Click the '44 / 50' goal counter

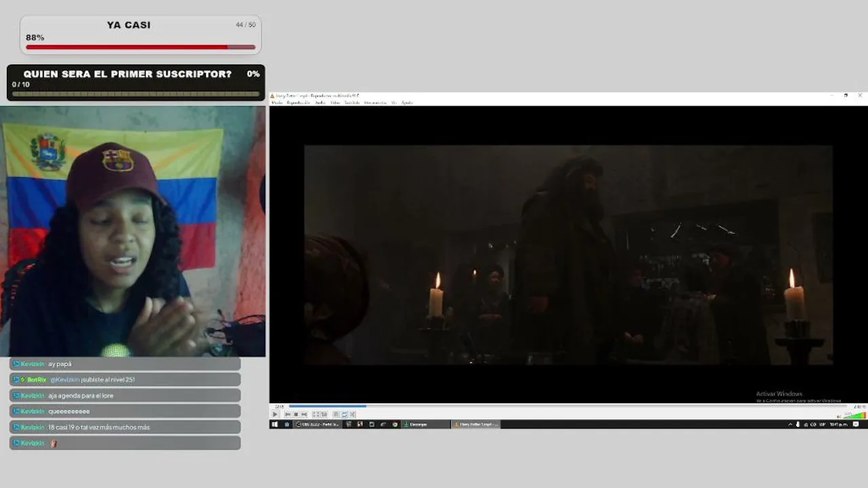[245, 24]
